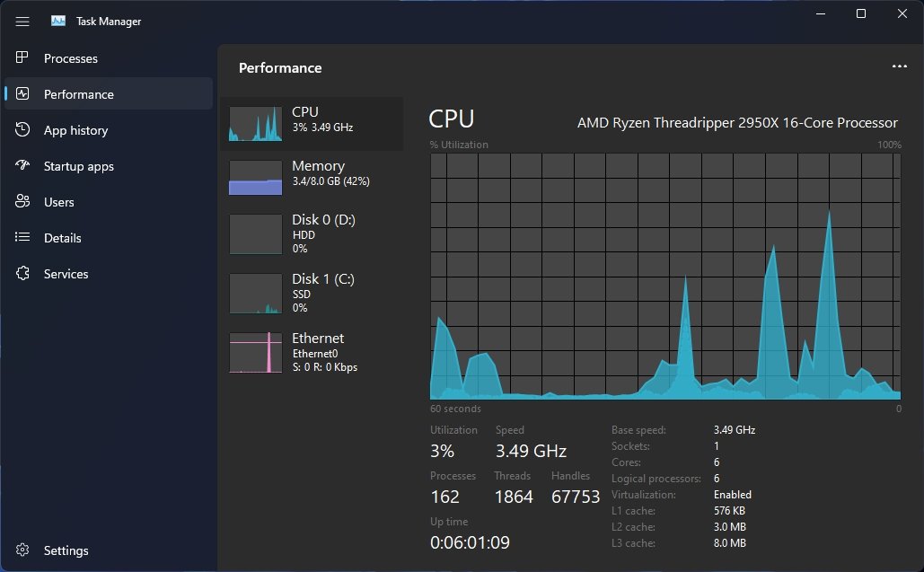The image size is (924, 572).
Task: Open Services via puzzle icon
Action: tap(23, 274)
